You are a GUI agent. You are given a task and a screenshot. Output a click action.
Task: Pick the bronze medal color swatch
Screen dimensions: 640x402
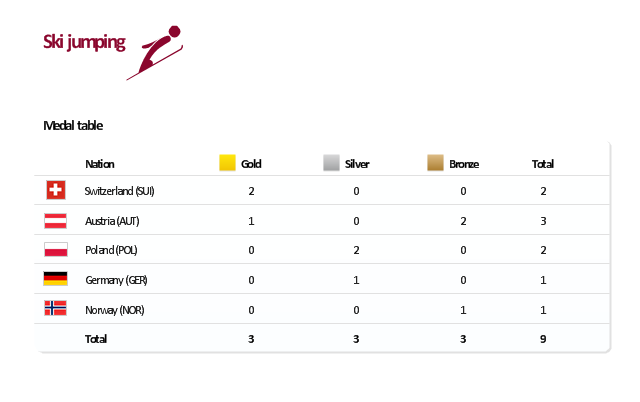coord(435,163)
